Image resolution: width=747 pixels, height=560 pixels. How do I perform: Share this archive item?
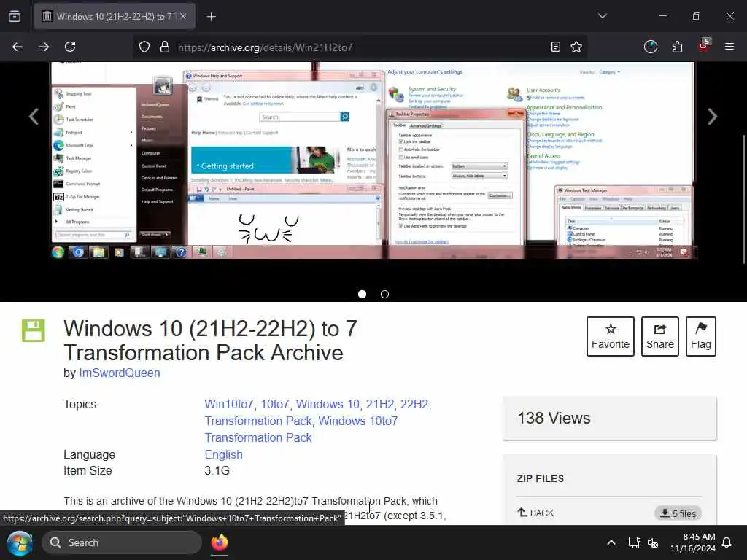(659, 336)
